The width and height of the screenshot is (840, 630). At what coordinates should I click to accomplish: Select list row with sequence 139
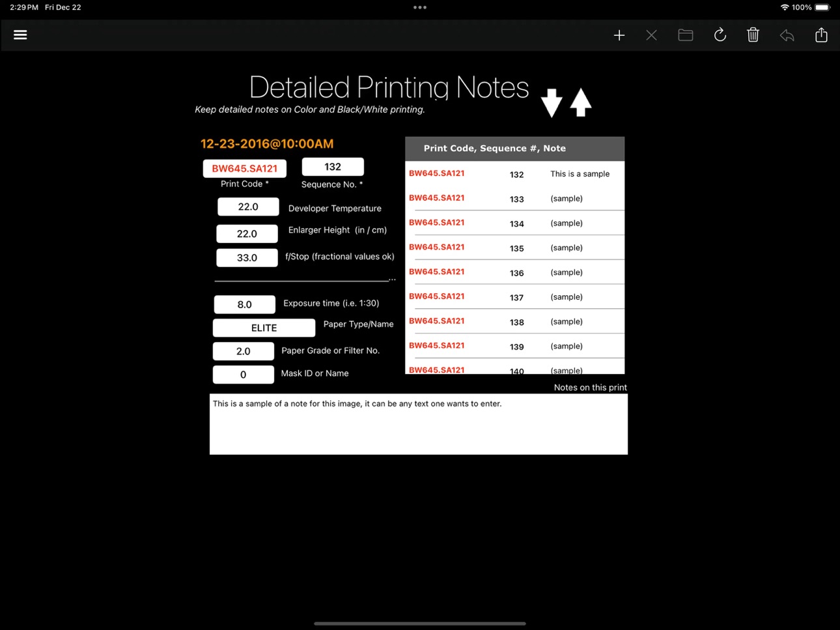[515, 347]
